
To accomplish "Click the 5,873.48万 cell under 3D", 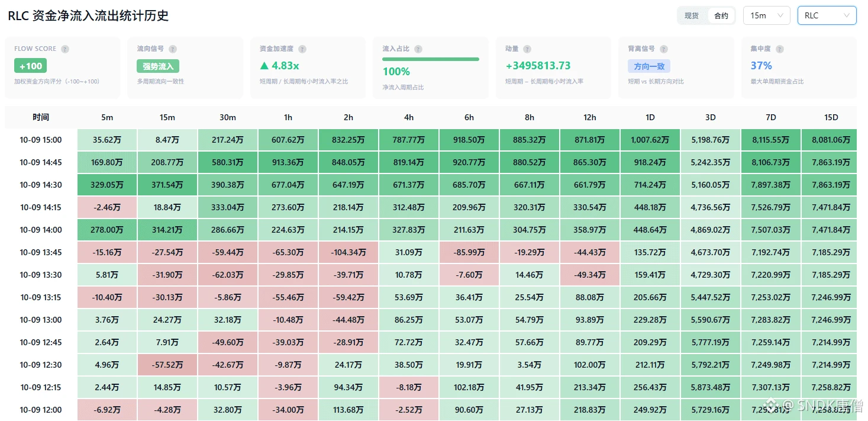I will 711,387.
